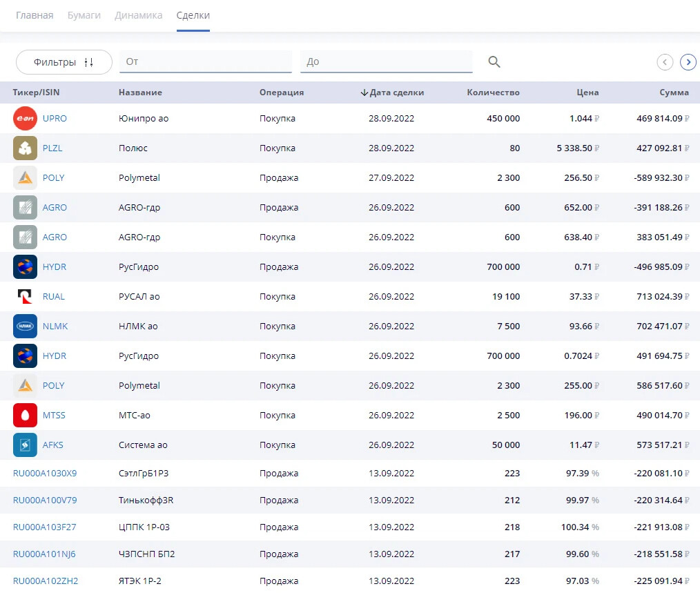700x593 pixels.
Task: Open the RU000A1030X9 ISIN link
Action: tap(45, 474)
